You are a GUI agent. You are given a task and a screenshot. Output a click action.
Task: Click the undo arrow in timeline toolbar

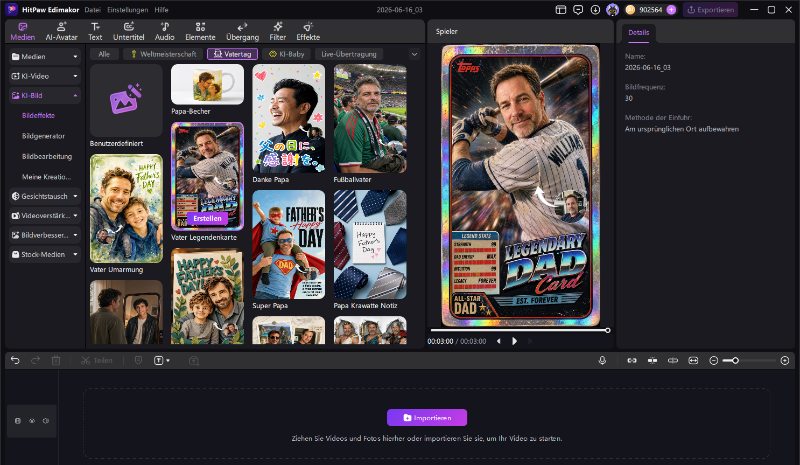coord(15,360)
